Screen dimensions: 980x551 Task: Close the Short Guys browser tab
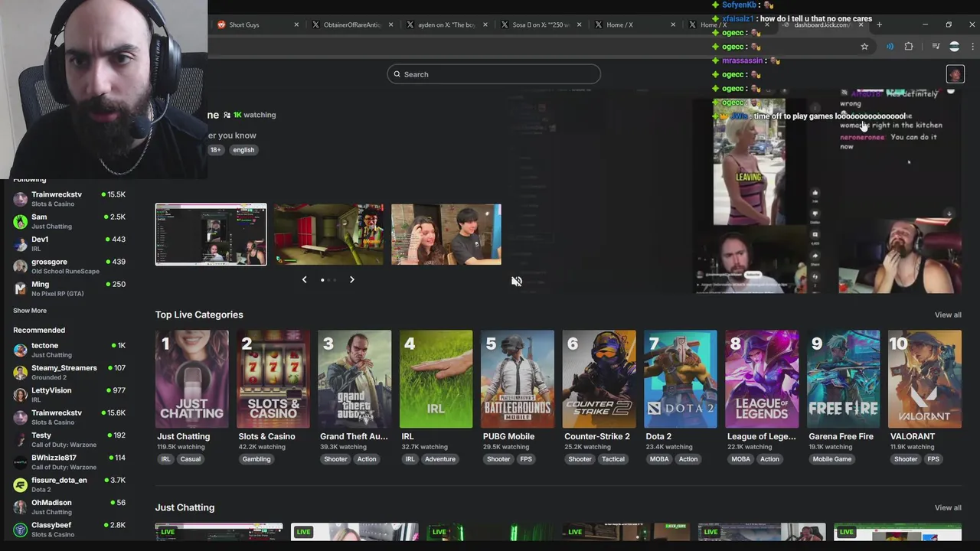(296, 24)
